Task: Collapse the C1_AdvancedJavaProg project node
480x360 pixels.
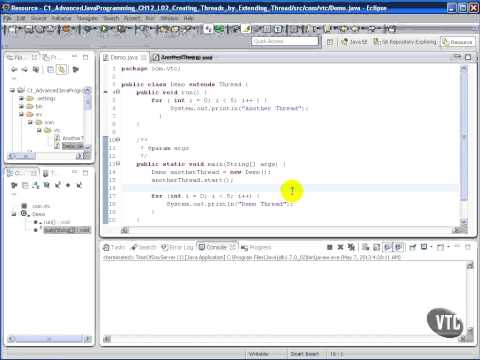Action: (13, 90)
